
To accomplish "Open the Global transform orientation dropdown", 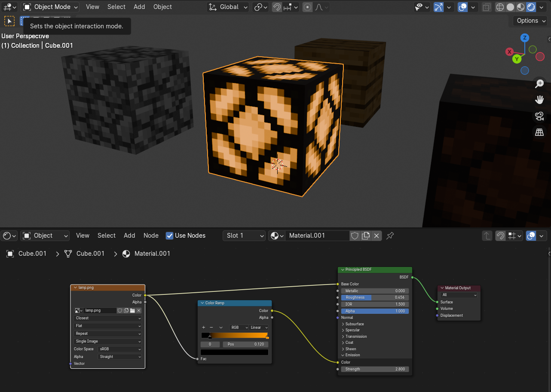I will click(x=228, y=7).
